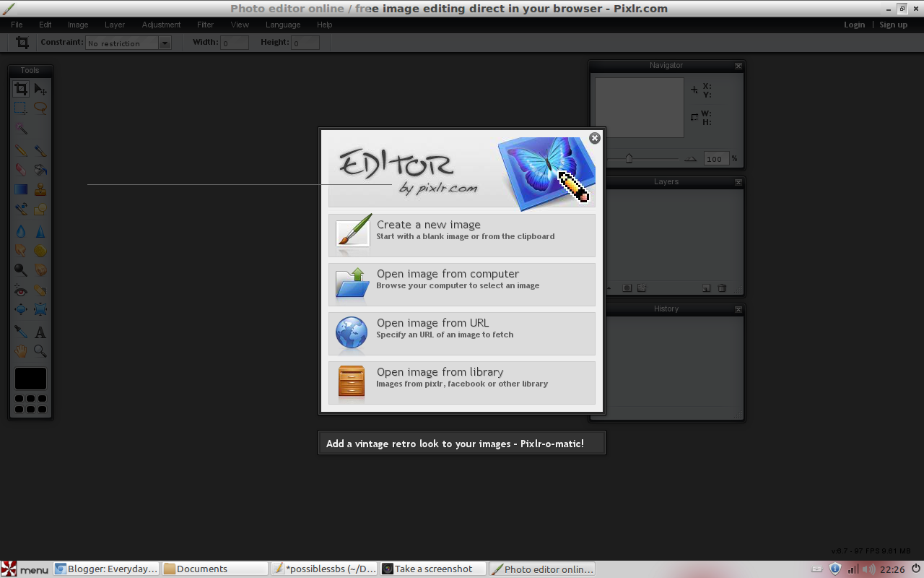Viewport: 924px width, 578px height.
Task: Close the Editor welcome dialog
Action: [595, 138]
